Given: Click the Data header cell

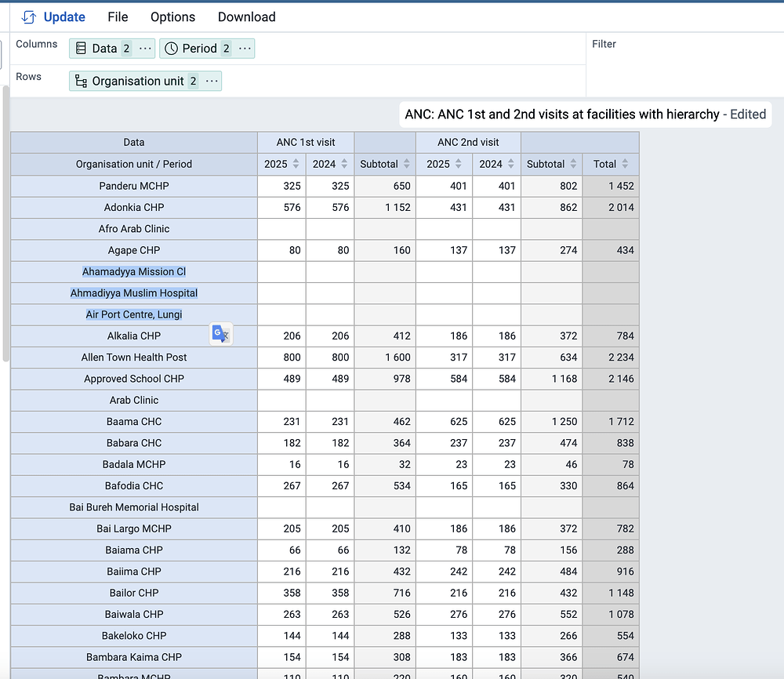Looking at the screenshot, I should pyautogui.click(x=134, y=143).
